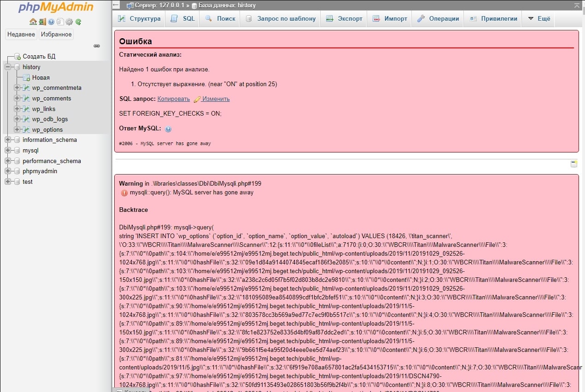
Task: Open the MySQL documentation page icon
Action: (60, 22)
